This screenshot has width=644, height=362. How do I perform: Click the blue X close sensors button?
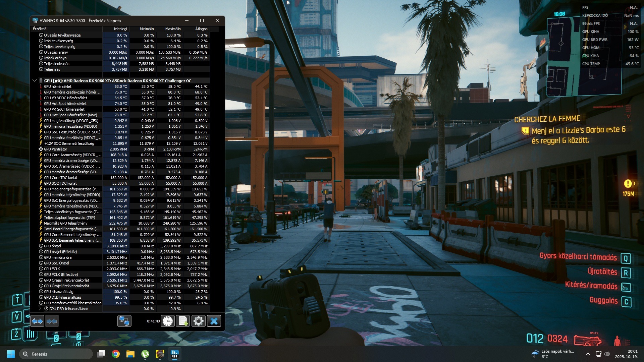[x=214, y=321]
